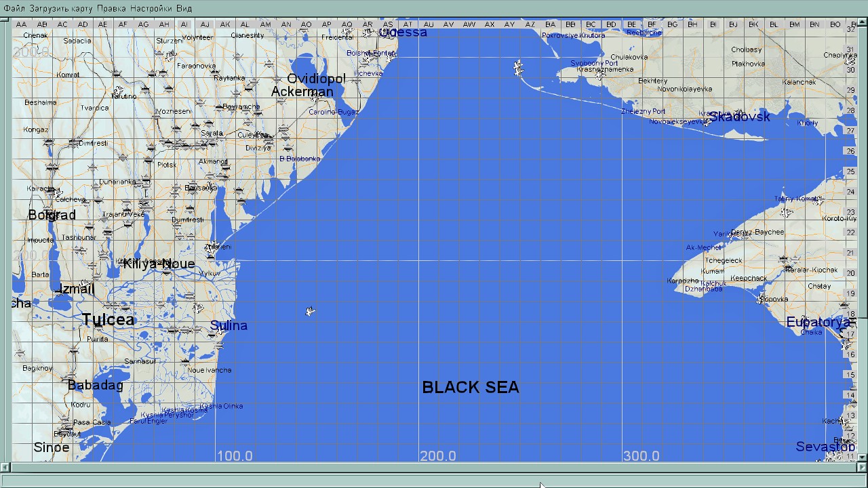The width and height of the screenshot is (868, 488).
Task: Open the Настройки menu
Action: (x=152, y=8)
